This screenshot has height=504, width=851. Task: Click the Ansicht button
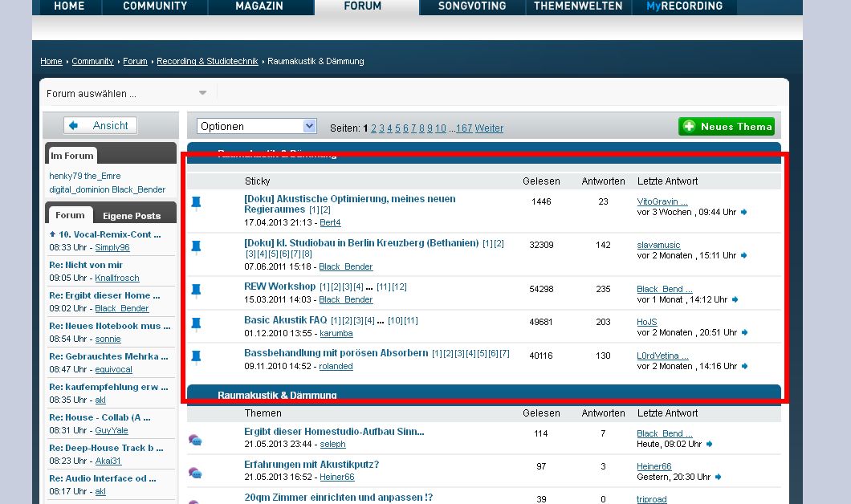[100, 125]
